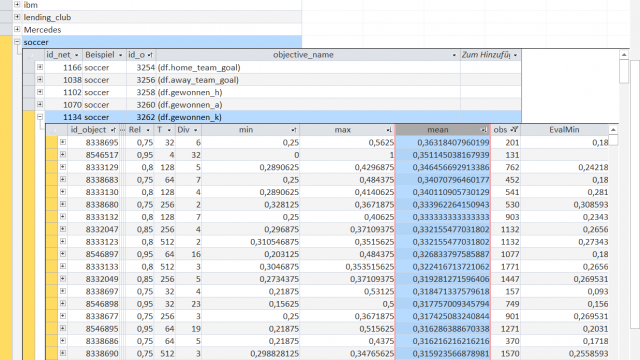Image resolution: width=640 pixels, height=360 pixels.
Task: Open min column sort dropdown
Action: (x=294, y=130)
